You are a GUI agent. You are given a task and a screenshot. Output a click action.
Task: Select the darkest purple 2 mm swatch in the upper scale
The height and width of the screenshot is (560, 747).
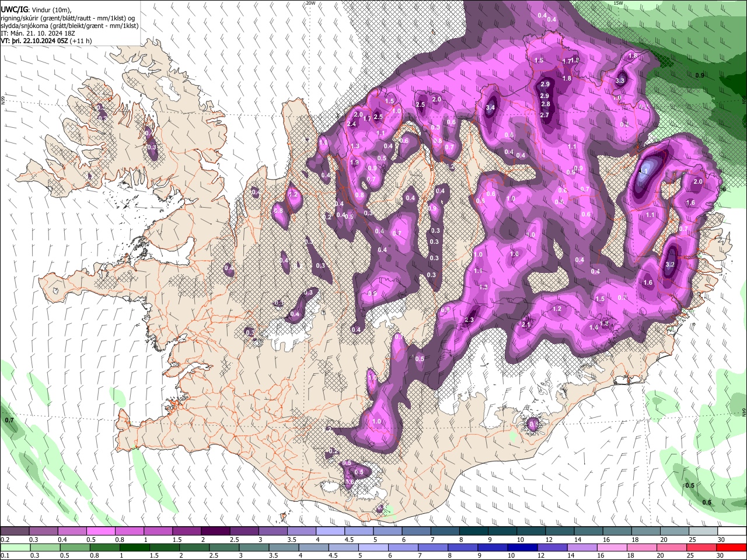215,531
